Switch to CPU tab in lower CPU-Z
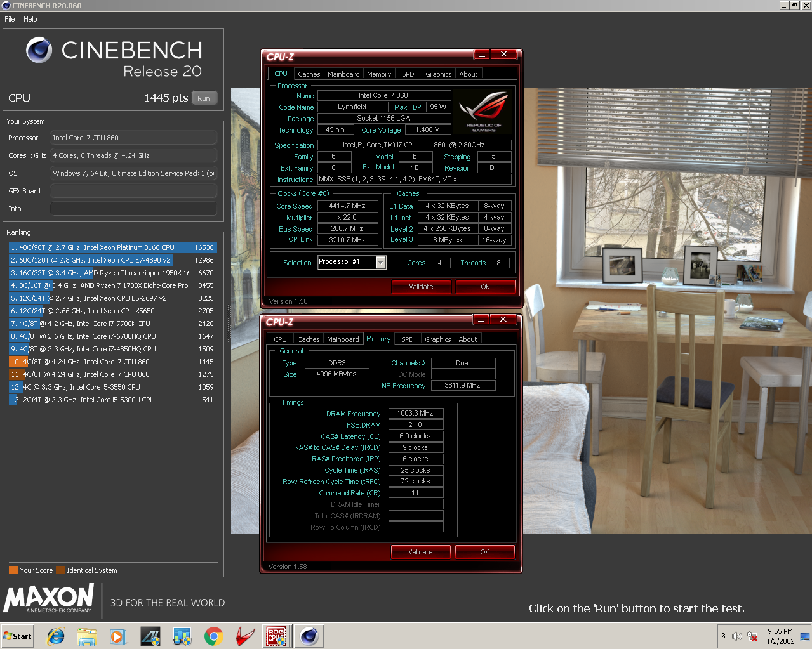 (281, 339)
